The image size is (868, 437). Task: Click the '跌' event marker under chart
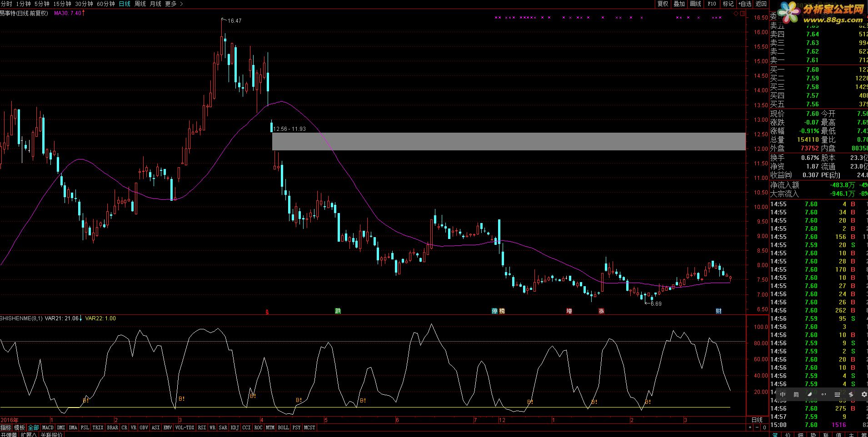coord(338,311)
